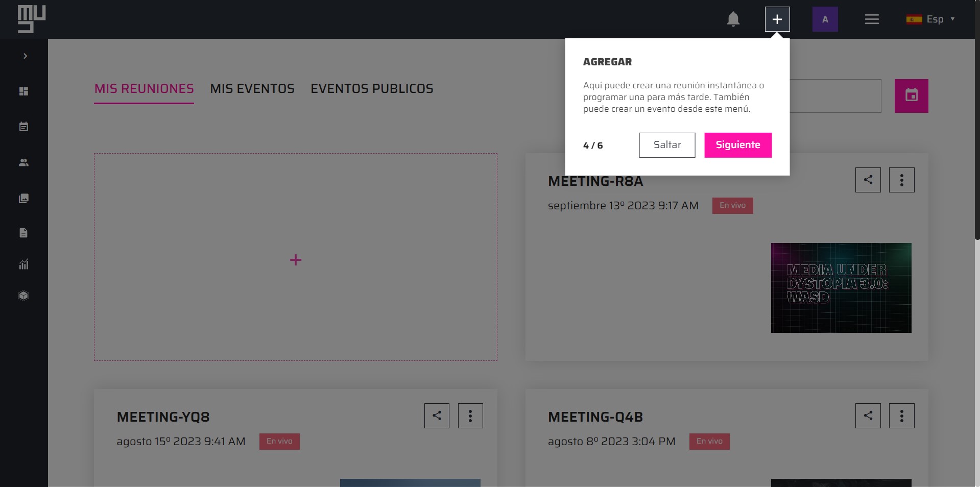Open the Esp language dropdown
The image size is (980, 487).
930,19
